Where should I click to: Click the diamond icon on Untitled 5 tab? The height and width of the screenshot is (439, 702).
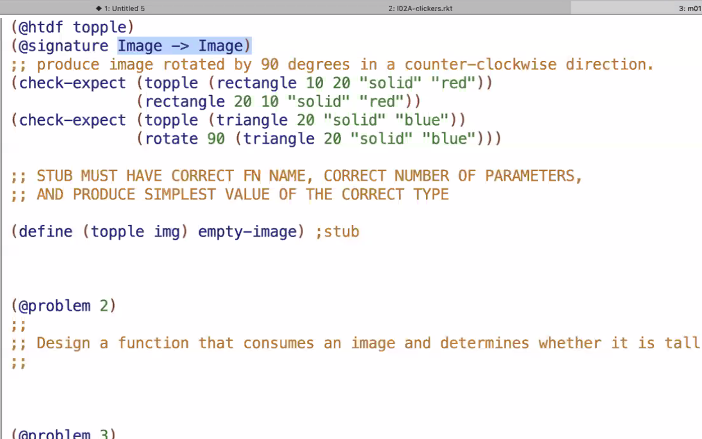(x=98, y=7)
